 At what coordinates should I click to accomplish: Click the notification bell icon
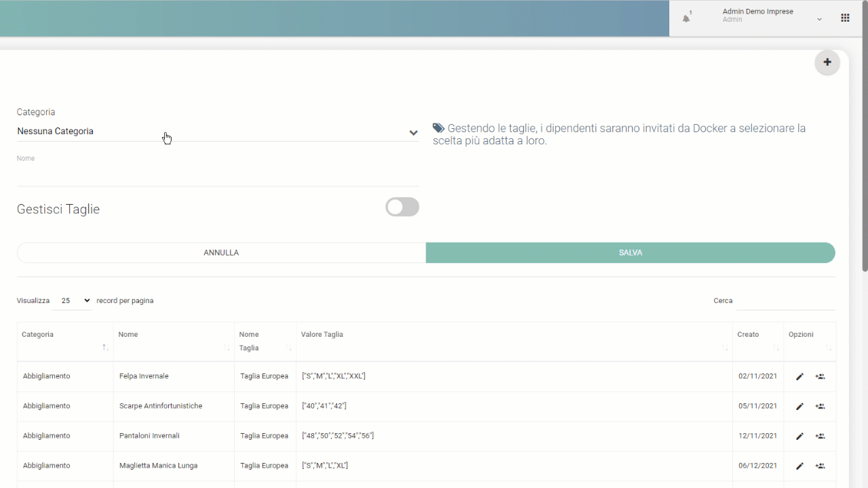point(686,18)
